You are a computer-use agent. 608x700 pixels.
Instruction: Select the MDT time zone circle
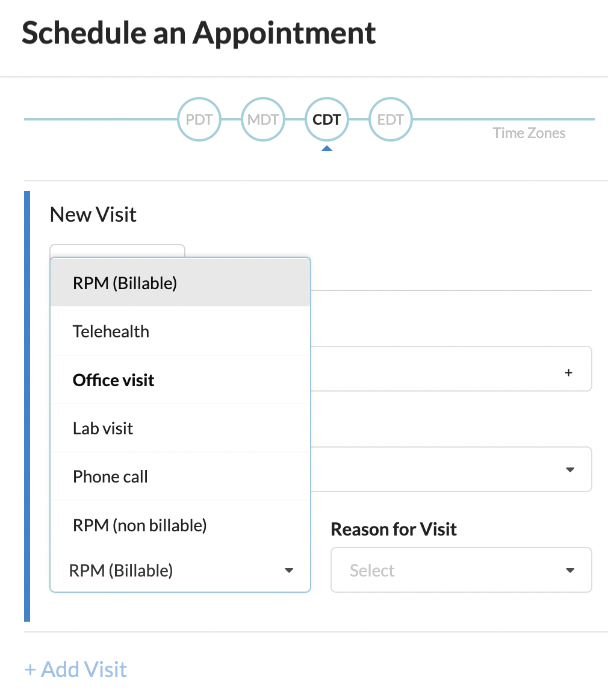tap(263, 119)
